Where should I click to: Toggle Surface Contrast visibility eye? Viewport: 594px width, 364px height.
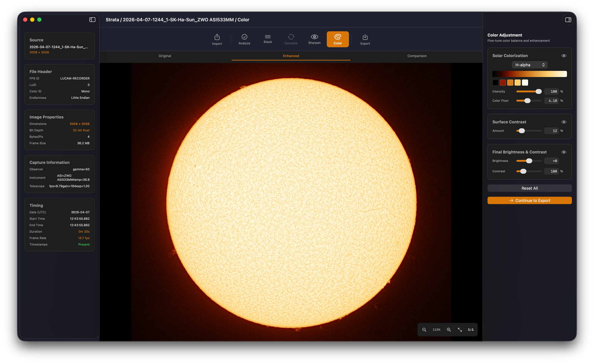coord(564,122)
